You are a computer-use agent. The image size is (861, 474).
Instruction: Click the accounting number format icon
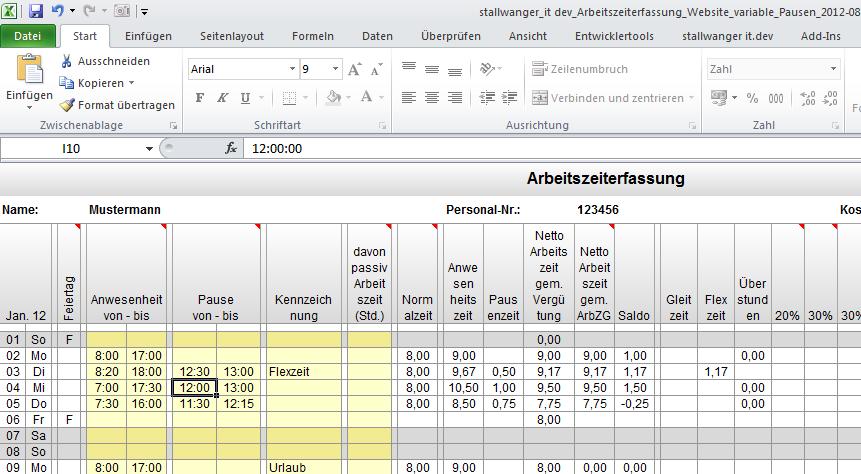(719, 98)
